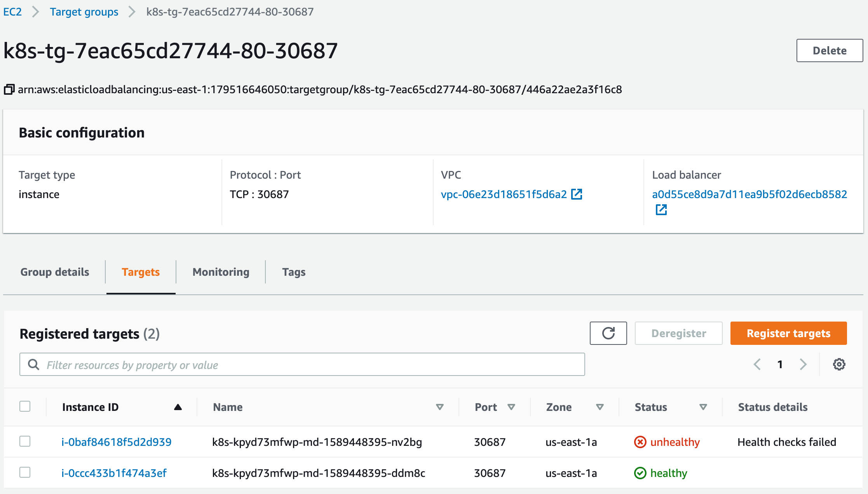Screen dimensions: 868x494
Task: Go to previous page arrow
Action: (757, 364)
